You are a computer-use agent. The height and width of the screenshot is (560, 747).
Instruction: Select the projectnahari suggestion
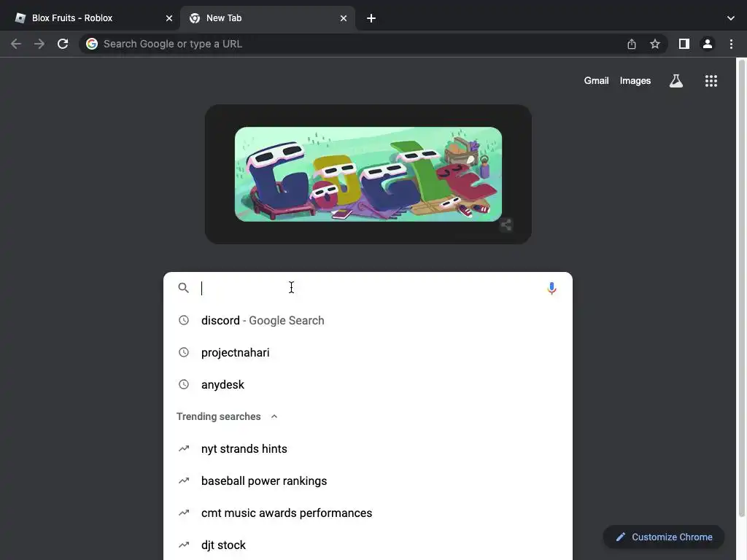(368, 352)
